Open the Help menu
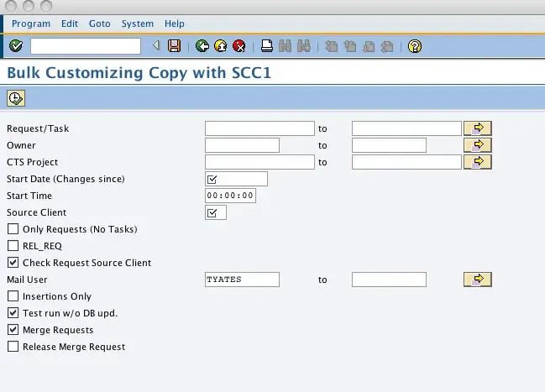Screen dimensions: 545x392 pos(175,24)
